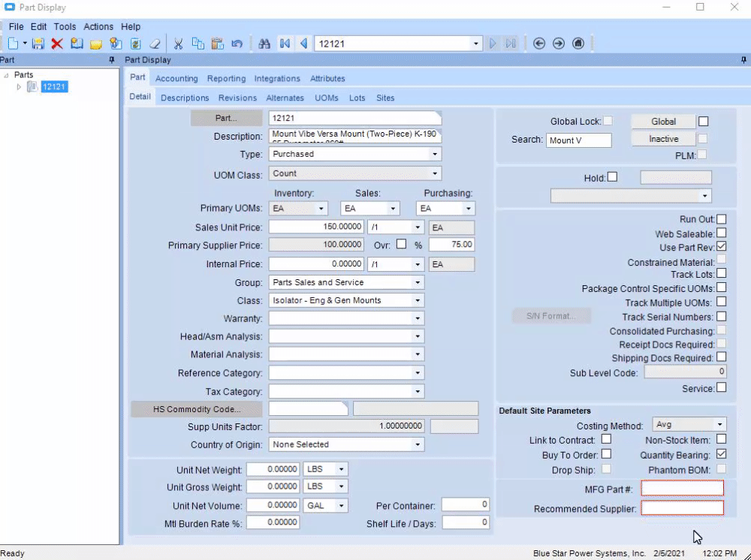Click the Save disk icon in toolbar
751x560 pixels.
click(38, 44)
